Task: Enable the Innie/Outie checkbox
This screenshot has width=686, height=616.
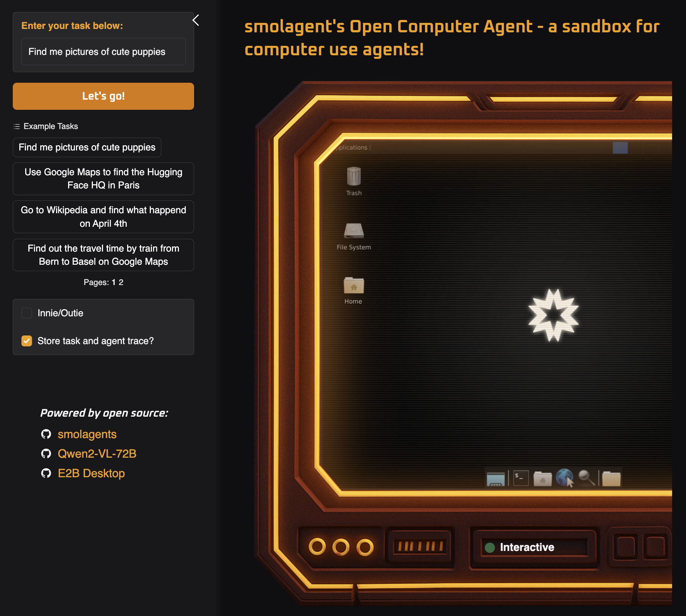Action: pyautogui.click(x=27, y=313)
